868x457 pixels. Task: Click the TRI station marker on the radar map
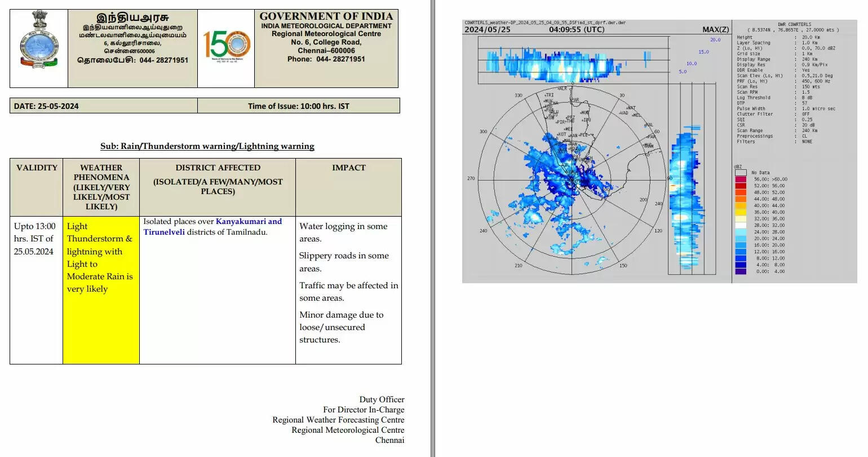click(x=548, y=95)
